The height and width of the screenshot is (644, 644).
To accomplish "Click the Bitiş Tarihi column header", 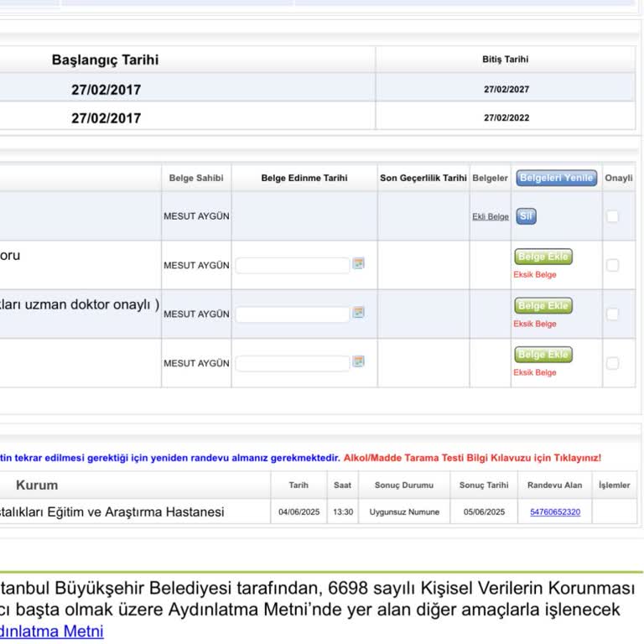I will [x=505, y=60].
